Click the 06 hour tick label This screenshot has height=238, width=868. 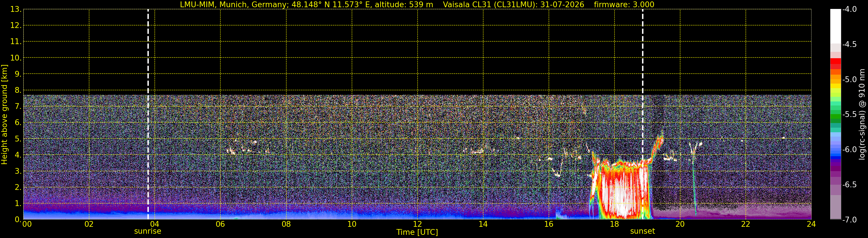point(220,224)
